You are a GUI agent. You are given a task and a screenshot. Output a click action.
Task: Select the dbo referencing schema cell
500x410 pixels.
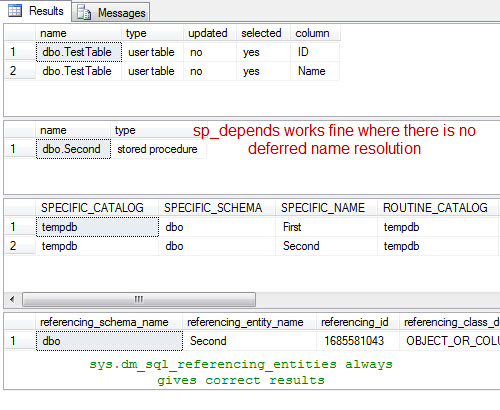point(109,341)
